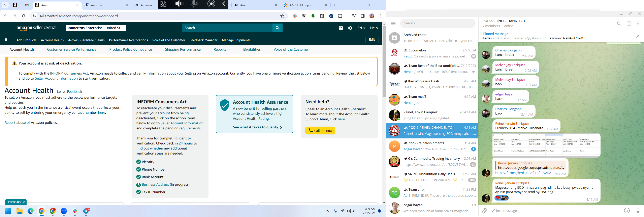Open the pod-6-reinel-shipments chat
The height and width of the screenshot is (217, 644).
(432, 146)
